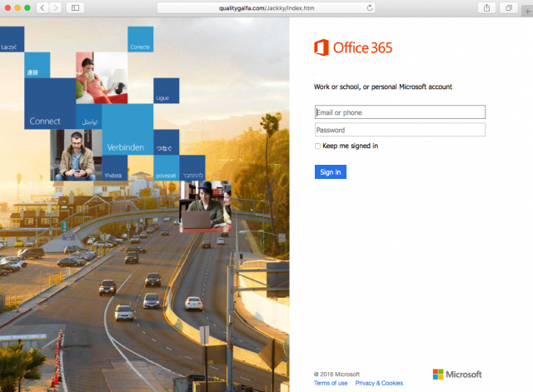The width and height of the screenshot is (533, 392).
Task: Click the qualitygalfa.com address bar
Action: (266, 7)
